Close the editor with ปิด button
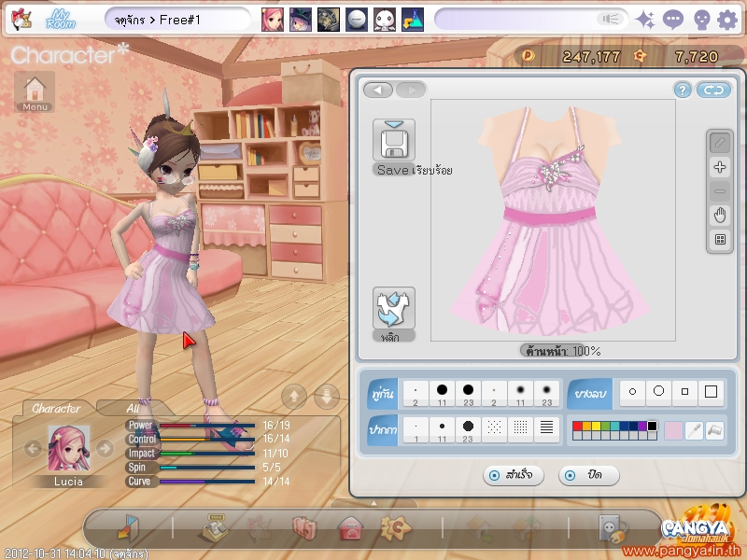The width and height of the screenshot is (747, 560). coord(589,475)
